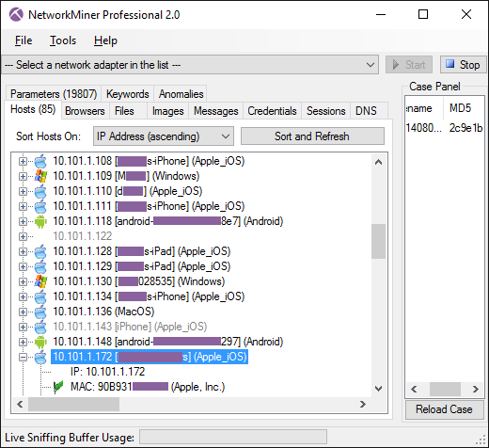Maximize the NetworkMiner window
Image resolution: width=489 pixels, height=448 pixels.
[x=423, y=14]
